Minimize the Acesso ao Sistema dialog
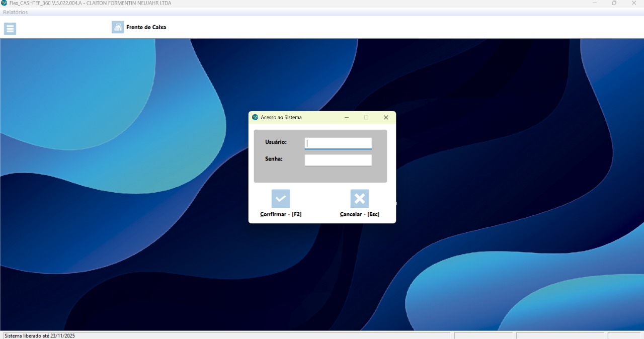644x339 pixels. (x=347, y=117)
